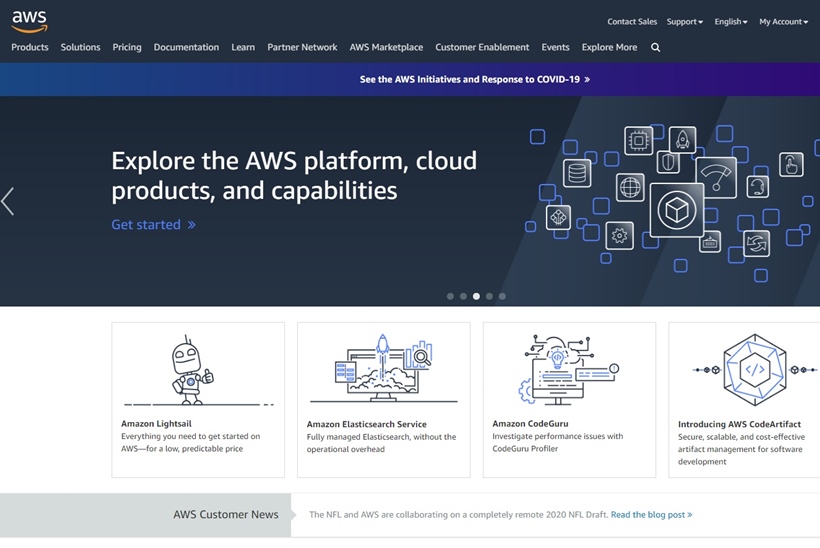Go to previous carousel slide arrow
This screenshot has height=548, width=820.
tap(7, 201)
